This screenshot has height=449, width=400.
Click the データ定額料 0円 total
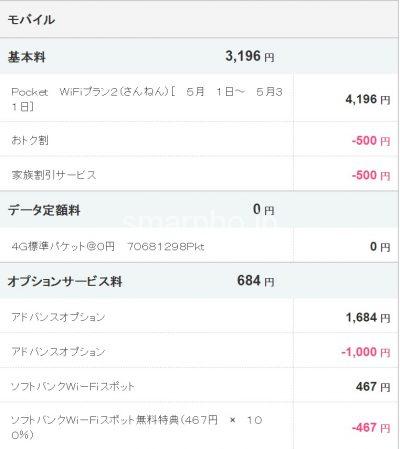click(x=263, y=209)
